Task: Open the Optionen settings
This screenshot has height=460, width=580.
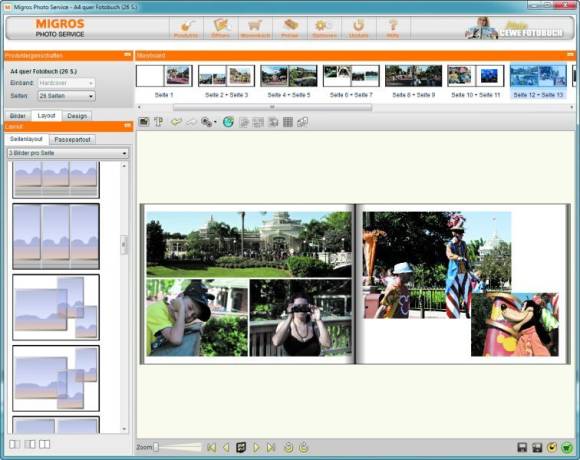Action: click(x=324, y=28)
